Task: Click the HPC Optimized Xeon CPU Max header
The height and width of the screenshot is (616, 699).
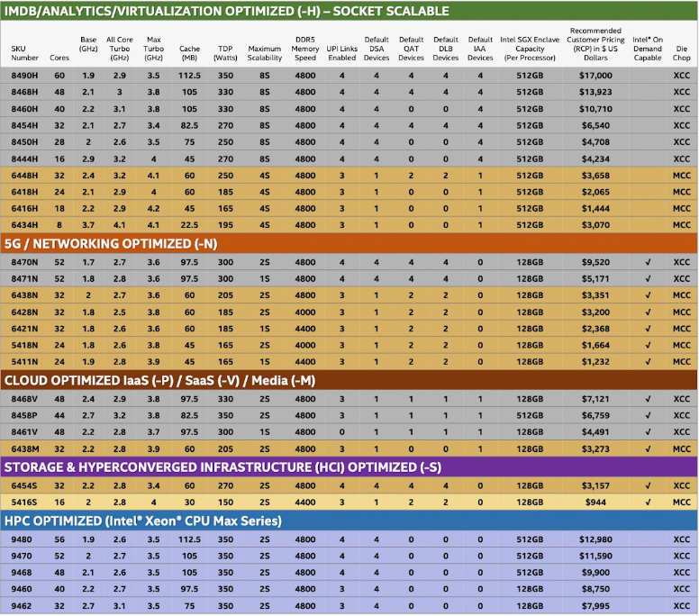Action: coord(349,521)
